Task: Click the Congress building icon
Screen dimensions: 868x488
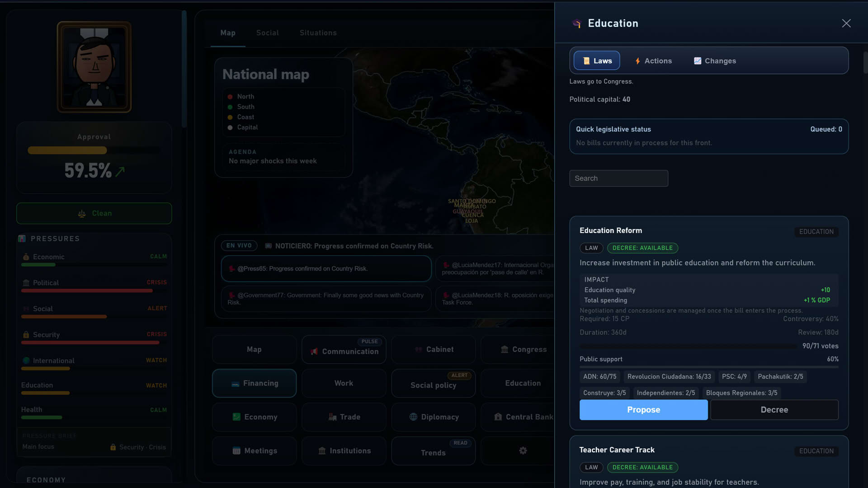Action: point(505,349)
